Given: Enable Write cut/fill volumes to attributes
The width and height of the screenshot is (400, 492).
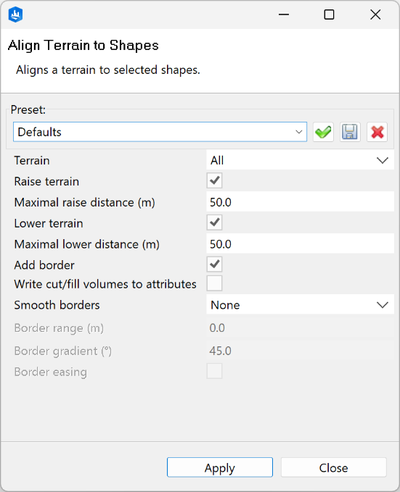Looking at the screenshot, I should click(214, 284).
